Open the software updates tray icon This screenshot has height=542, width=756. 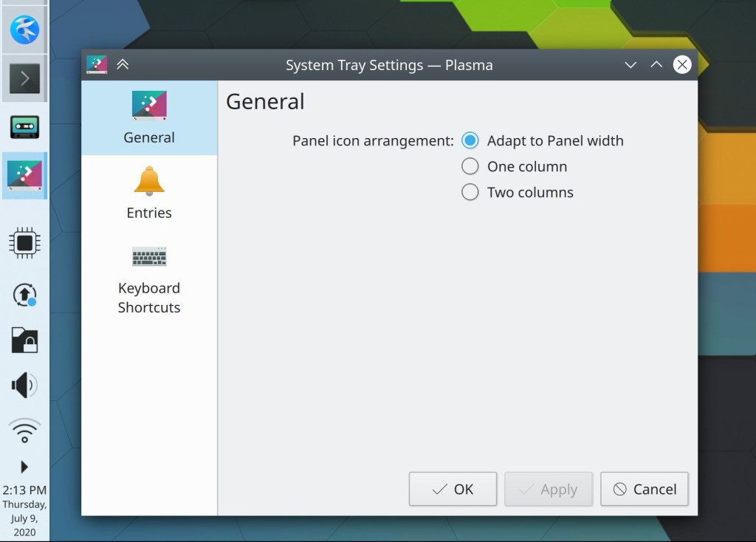(x=24, y=295)
